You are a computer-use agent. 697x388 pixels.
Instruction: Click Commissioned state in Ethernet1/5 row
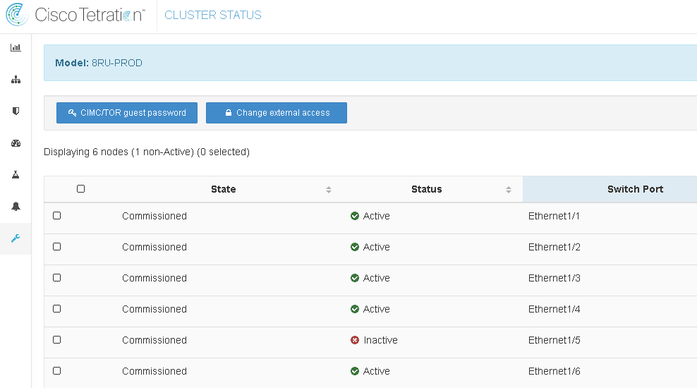click(x=154, y=340)
